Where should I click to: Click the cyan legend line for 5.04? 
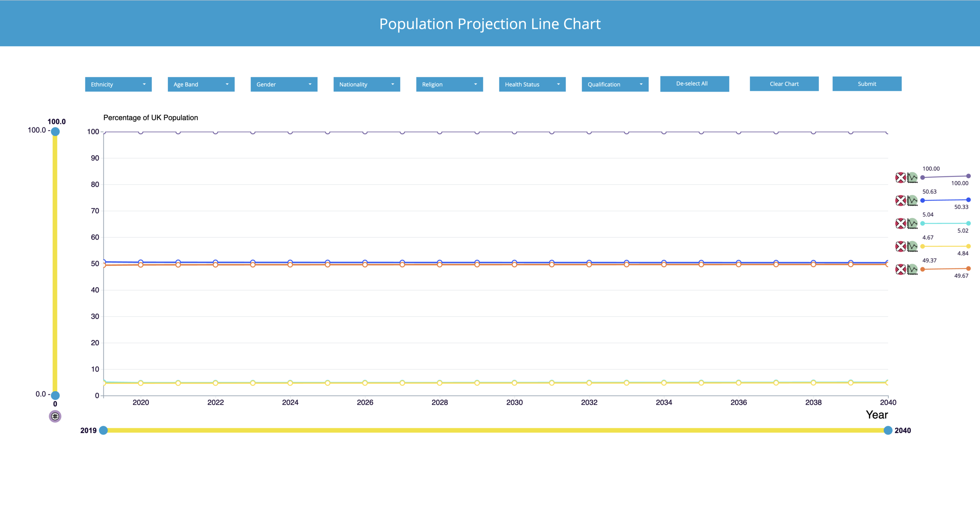(x=946, y=223)
